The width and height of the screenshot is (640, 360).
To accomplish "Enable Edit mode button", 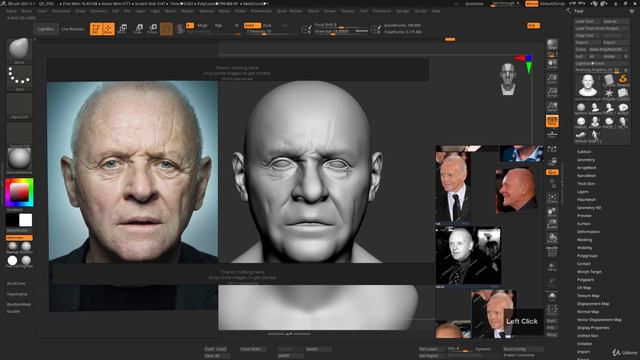I will click(96, 29).
